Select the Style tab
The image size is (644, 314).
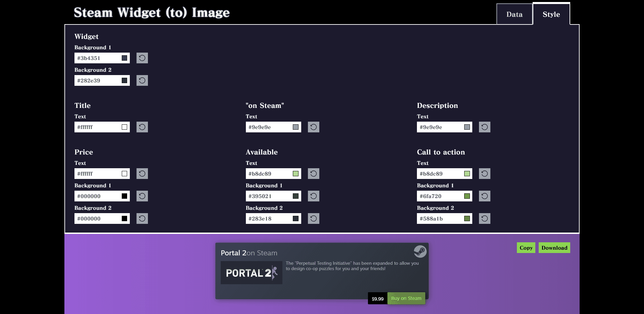[x=551, y=14]
